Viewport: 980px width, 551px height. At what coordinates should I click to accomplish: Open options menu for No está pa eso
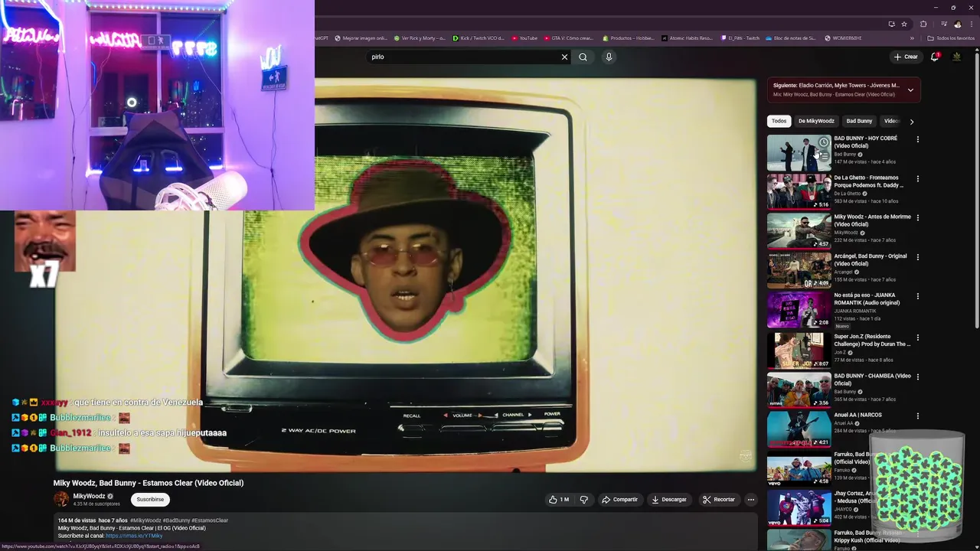coord(917,296)
